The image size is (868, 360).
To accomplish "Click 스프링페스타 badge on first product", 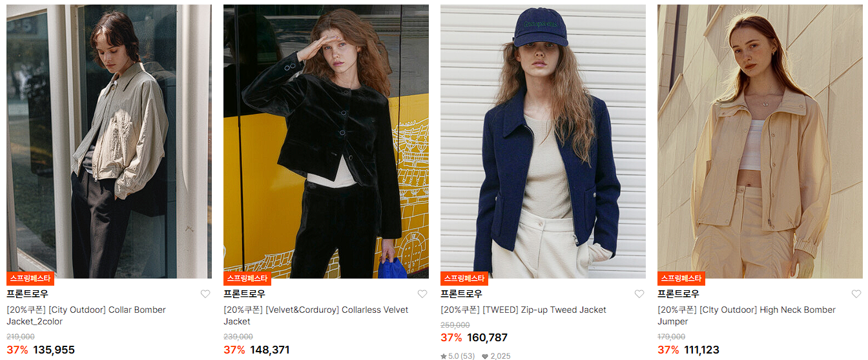I will [30, 279].
